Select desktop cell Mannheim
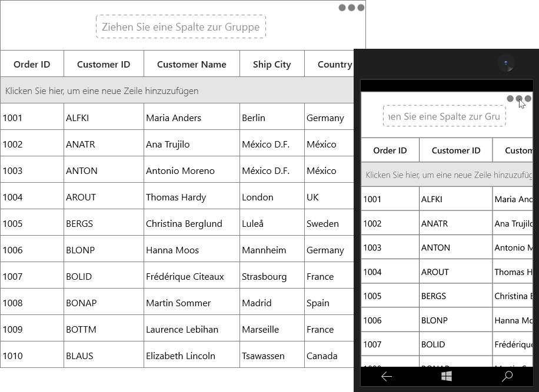The width and height of the screenshot is (539, 392). point(272,250)
